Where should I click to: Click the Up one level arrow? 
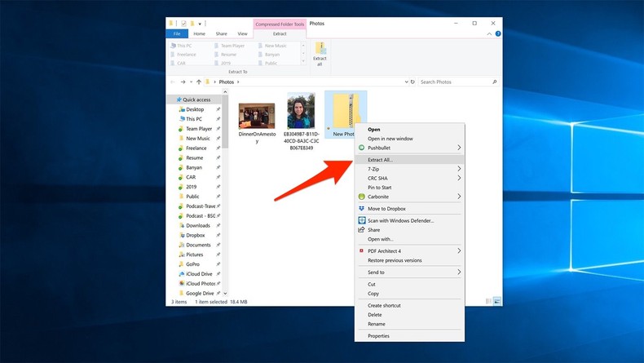click(x=198, y=82)
